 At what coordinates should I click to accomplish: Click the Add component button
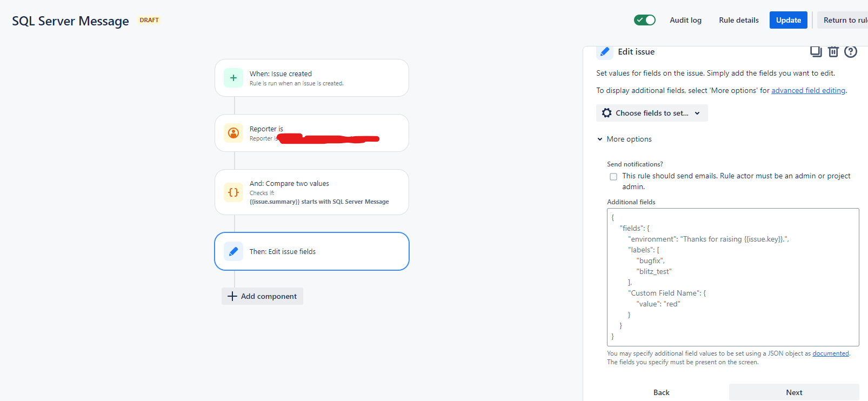pyautogui.click(x=262, y=296)
